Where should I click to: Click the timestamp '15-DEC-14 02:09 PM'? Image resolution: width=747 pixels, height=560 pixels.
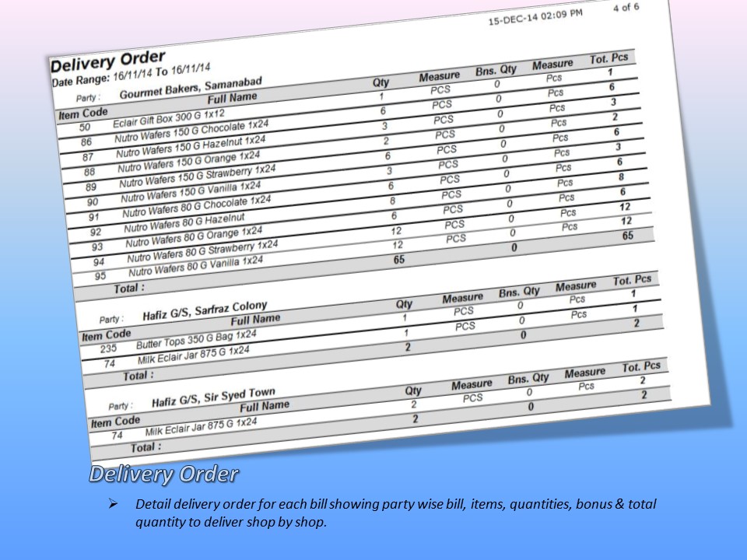[x=535, y=17]
